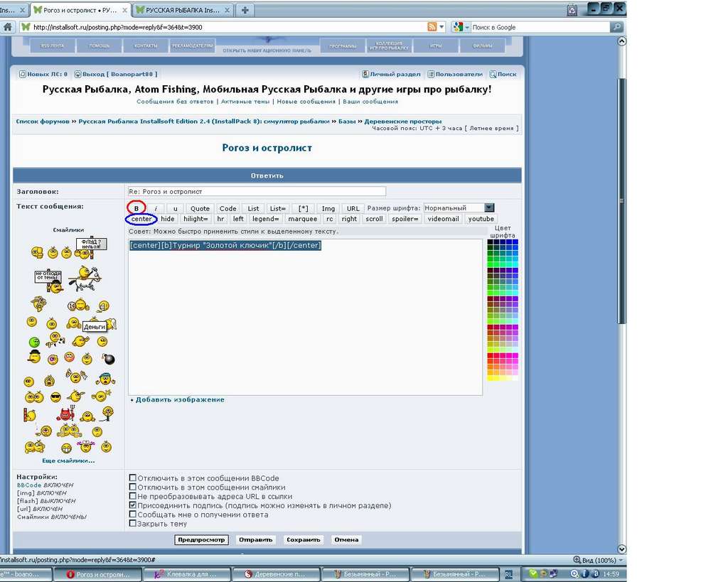The width and height of the screenshot is (728, 582).
Task: Click the RSS feed icon in address bar
Action: pos(432,27)
